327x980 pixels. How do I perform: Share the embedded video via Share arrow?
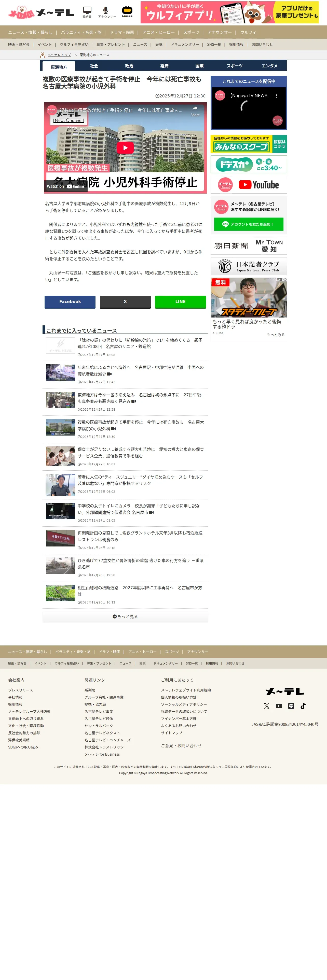pos(195,111)
